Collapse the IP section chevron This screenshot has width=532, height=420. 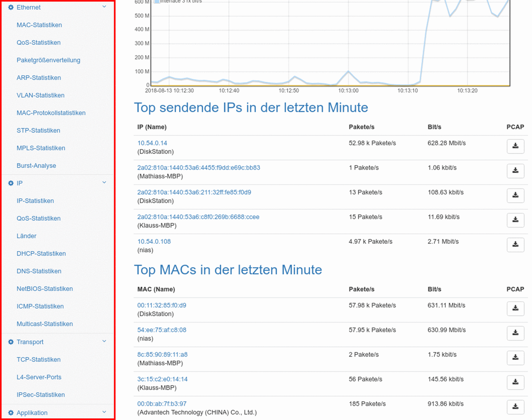[x=104, y=183]
